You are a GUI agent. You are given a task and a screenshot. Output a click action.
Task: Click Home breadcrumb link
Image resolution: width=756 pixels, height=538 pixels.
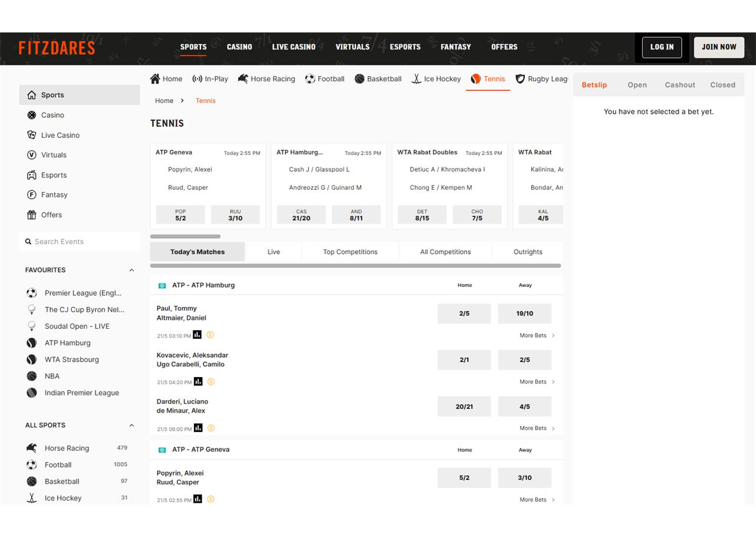[x=164, y=101]
